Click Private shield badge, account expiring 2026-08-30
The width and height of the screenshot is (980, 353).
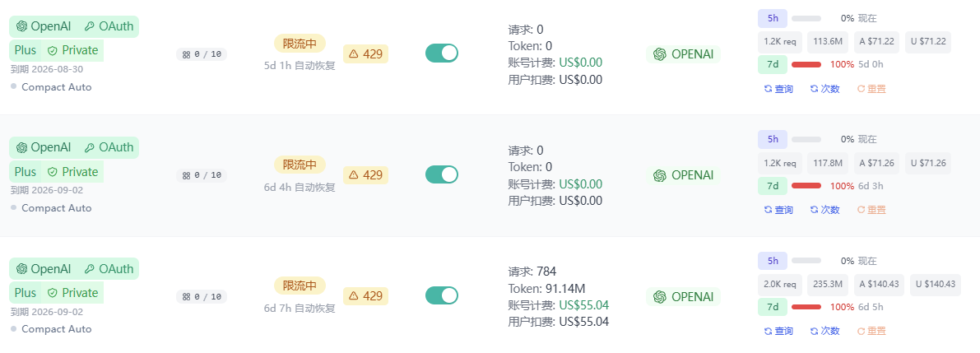point(72,51)
